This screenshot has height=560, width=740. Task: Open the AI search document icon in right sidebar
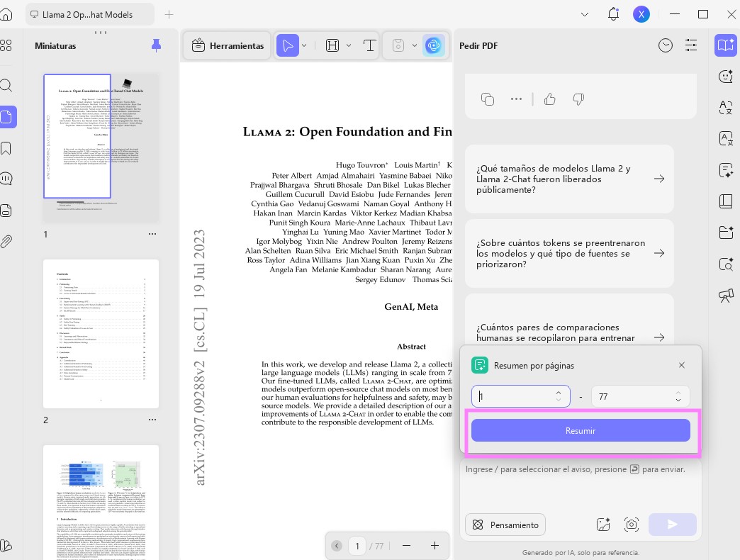click(726, 264)
